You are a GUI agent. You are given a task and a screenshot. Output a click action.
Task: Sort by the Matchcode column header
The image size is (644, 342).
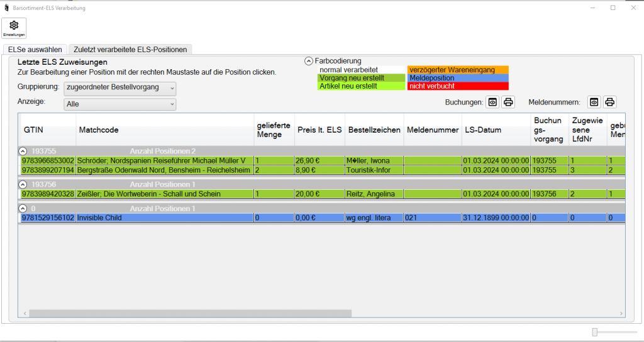pyautogui.click(x=99, y=130)
